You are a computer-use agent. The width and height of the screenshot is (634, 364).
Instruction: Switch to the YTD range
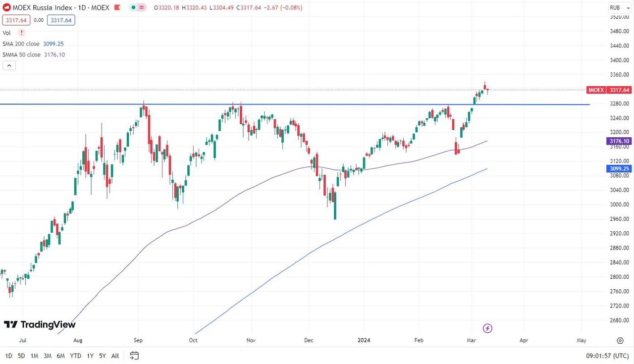pos(75,356)
